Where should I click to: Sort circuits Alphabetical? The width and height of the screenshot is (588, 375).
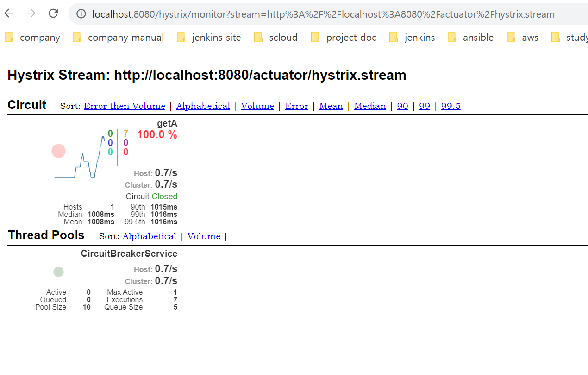203,106
